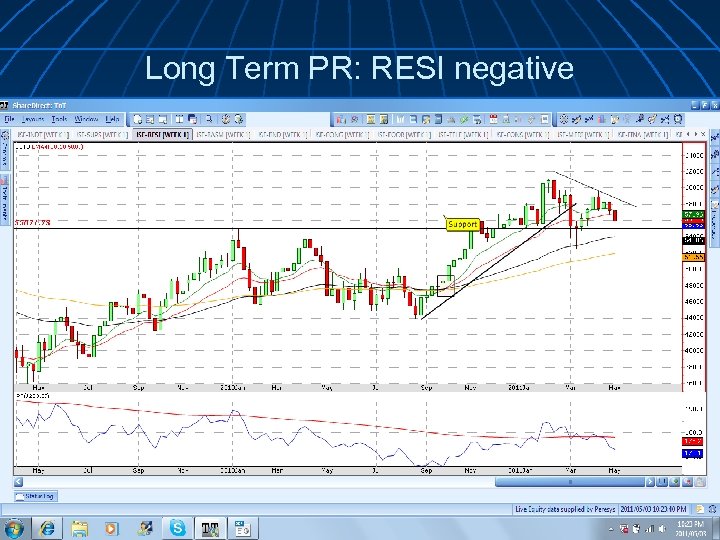Click the yellow picture chart toolbar icon
The image size is (720, 540).
[x=371, y=120]
